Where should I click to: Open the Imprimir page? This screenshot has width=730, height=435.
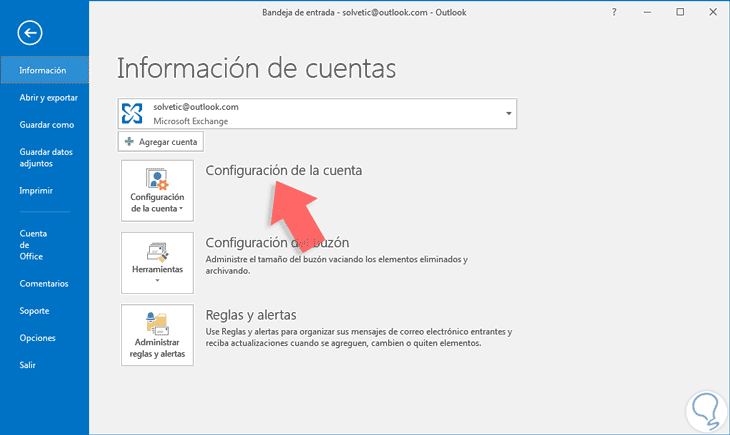point(36,190)
